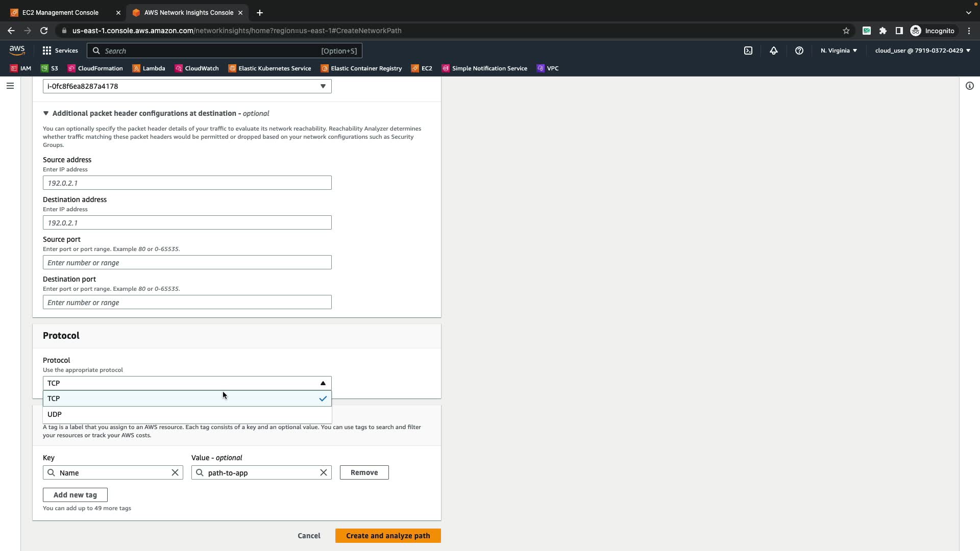
Task: Click the Remove tag button
Action: coord(364,472)
